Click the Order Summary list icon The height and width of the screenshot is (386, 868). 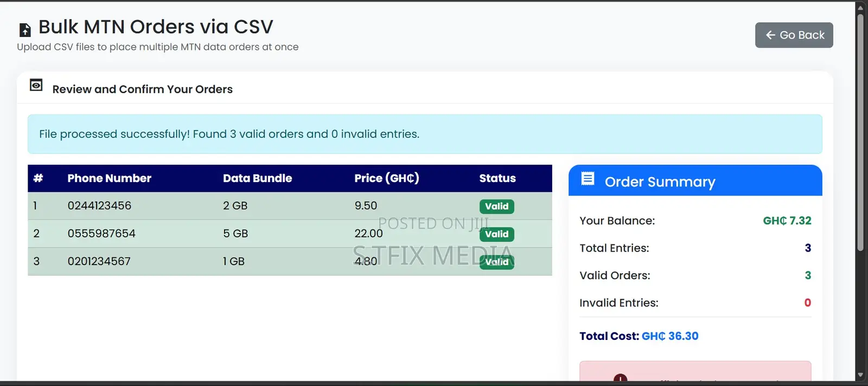pos(588,179)
